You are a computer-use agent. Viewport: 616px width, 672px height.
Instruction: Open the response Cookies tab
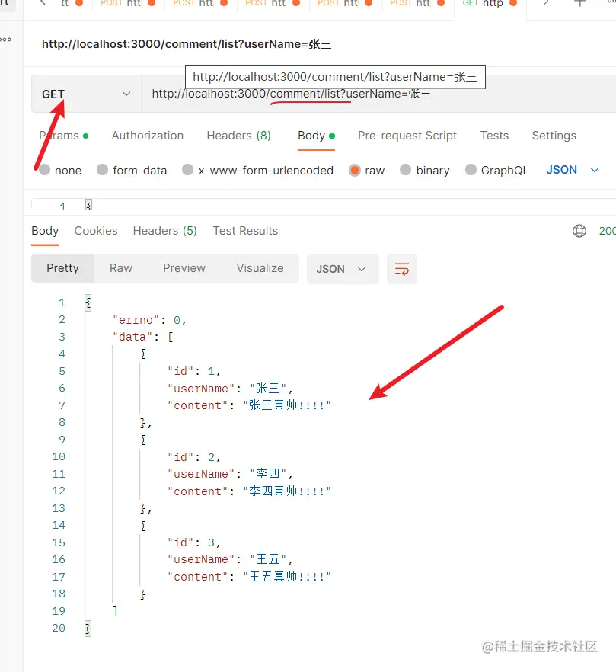[96, 231]
